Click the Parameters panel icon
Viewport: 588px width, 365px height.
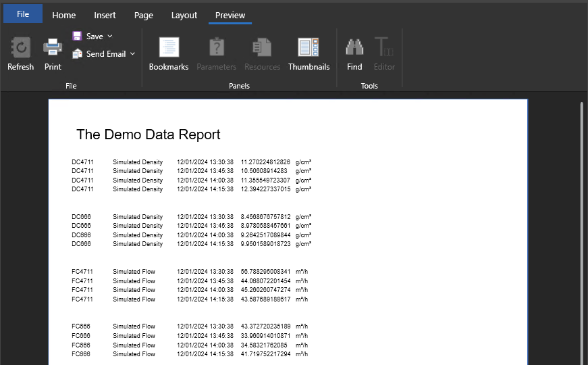(x=217, y=47)
